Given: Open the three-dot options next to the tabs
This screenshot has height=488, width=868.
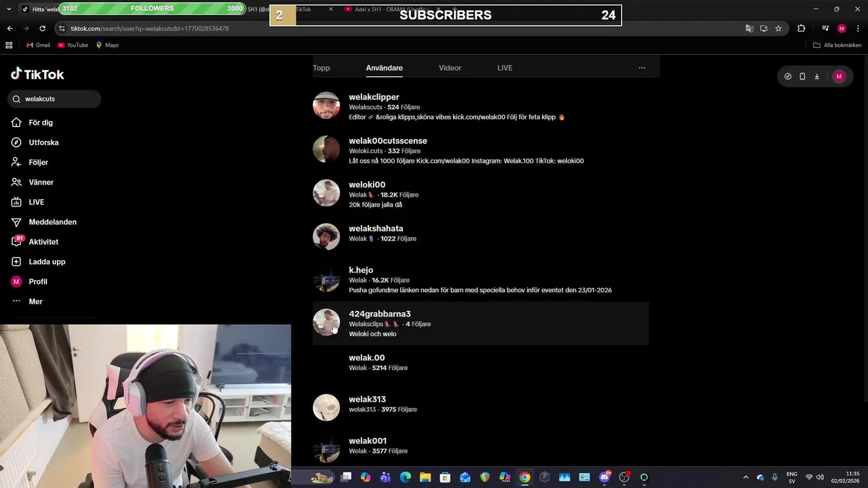Looking at the screenshot, I should point(642,68).
